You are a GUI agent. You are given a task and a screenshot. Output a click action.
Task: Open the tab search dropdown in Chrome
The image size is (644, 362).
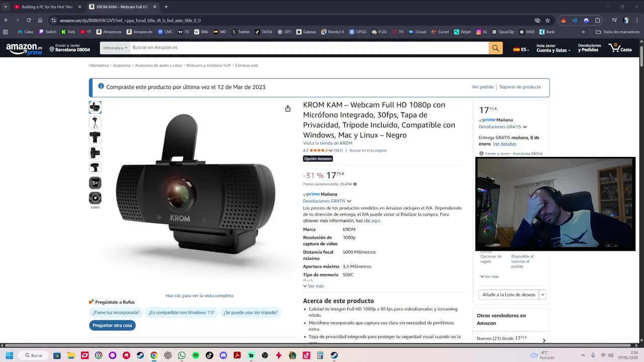point(6,7)
